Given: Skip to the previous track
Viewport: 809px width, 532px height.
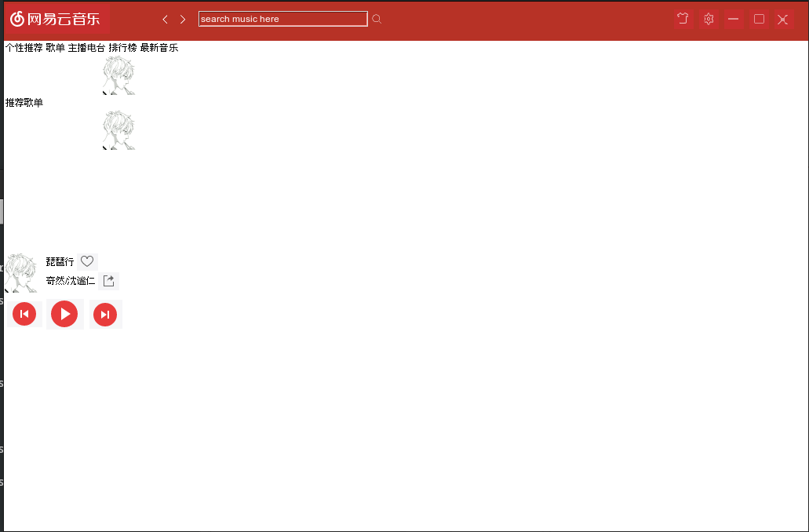Looking at the screenshot, I should pyautogui.click(x=24, y=314).
